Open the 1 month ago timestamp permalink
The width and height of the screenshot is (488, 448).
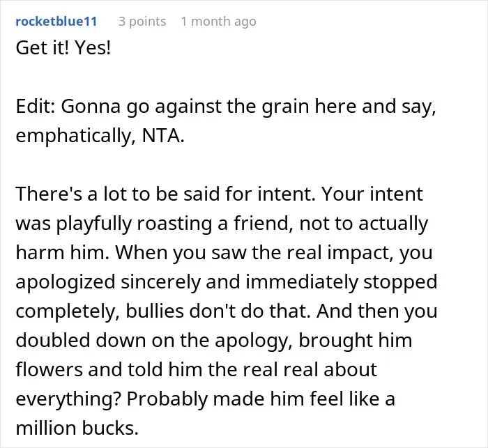[218, 22]
